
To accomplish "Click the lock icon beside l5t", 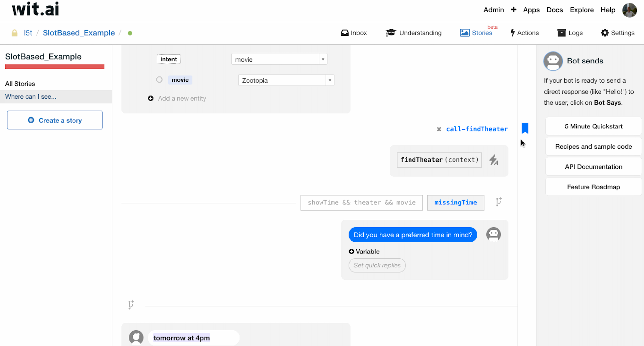I will (x=15, y=33).
